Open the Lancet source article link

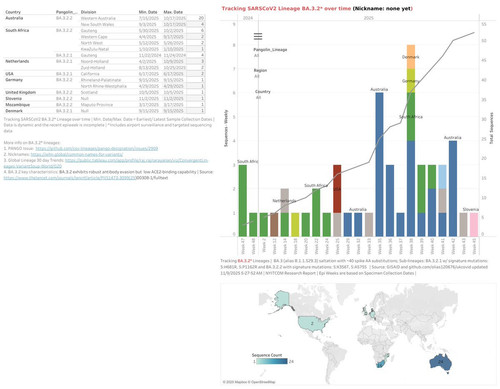(x=70, y=178)
